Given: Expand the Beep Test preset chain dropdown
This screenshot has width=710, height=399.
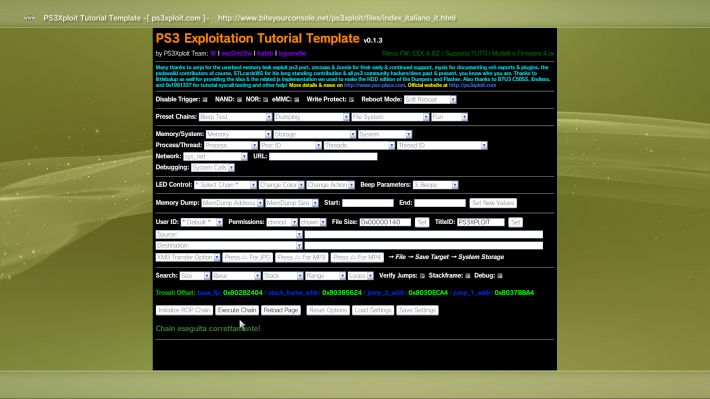Looking at the screenshot, I should click(235, 117).
